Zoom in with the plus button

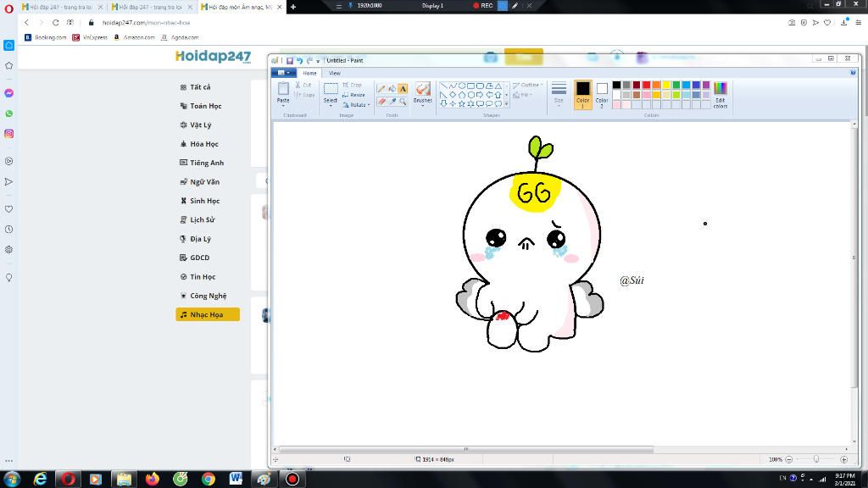[843, 459]
